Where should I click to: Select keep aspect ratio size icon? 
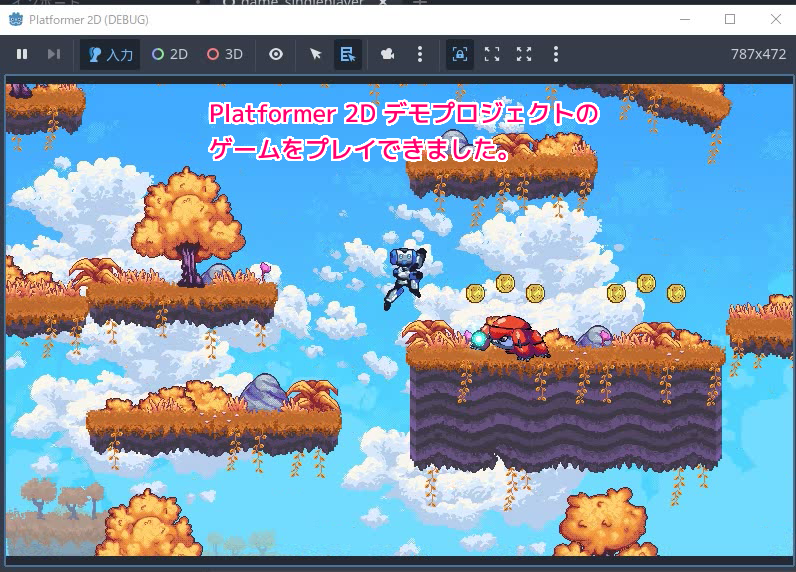coord(492,54)
